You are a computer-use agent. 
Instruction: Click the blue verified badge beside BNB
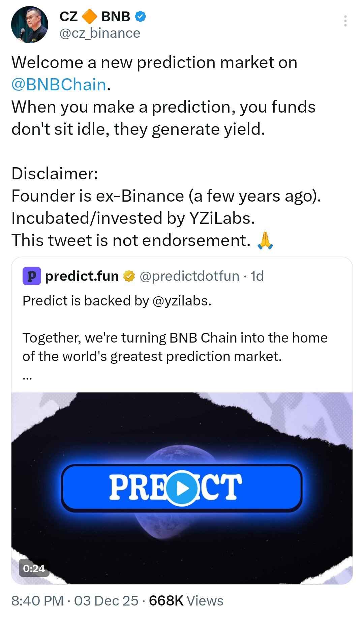click(x=141, y=16)
